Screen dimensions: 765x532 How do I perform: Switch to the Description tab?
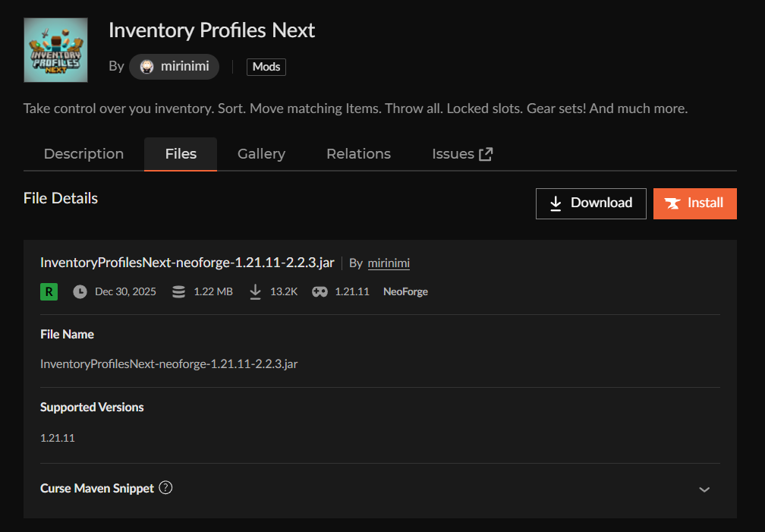point(83,153)
